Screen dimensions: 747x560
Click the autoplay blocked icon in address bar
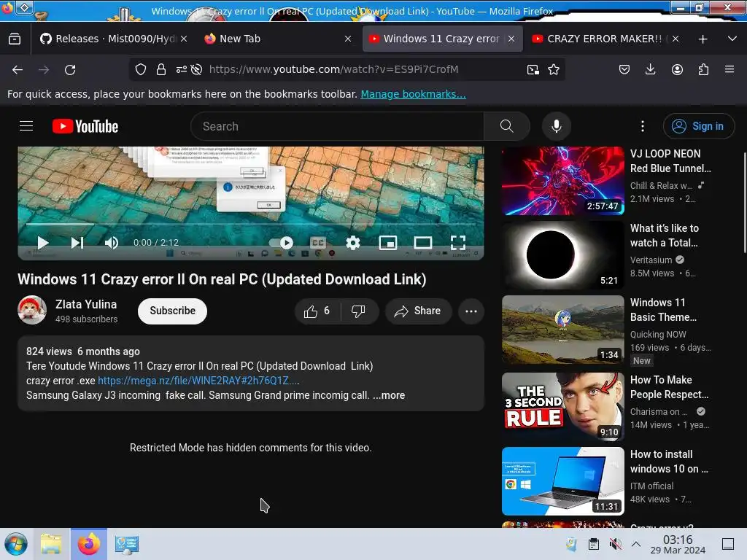click(x=196, y=69)
